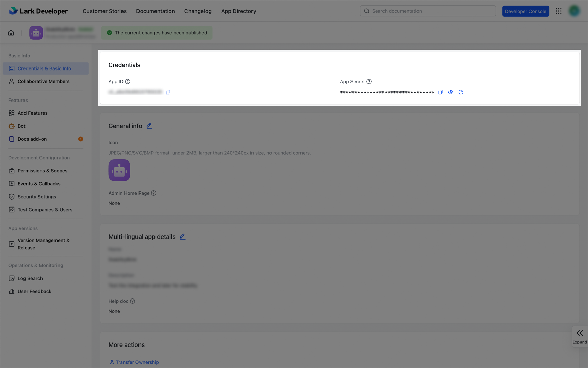Edit Multi-lingual app details
This screenshot has width=588, height=368.
click(x=182, y=237)
